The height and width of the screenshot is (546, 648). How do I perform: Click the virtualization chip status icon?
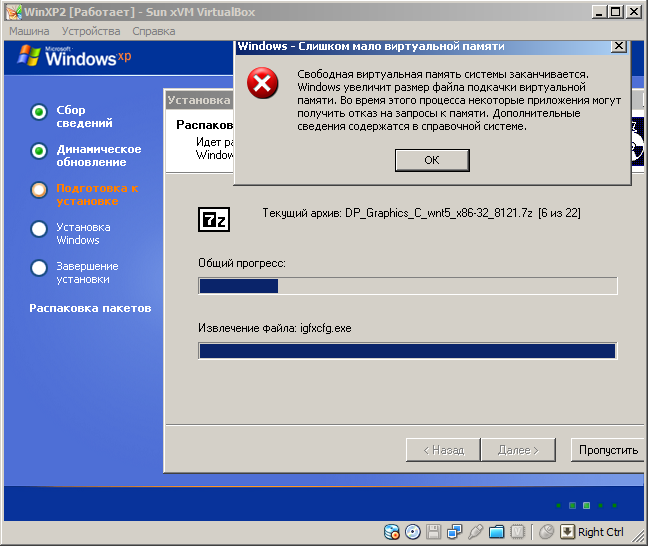click(x=517, y=532)
